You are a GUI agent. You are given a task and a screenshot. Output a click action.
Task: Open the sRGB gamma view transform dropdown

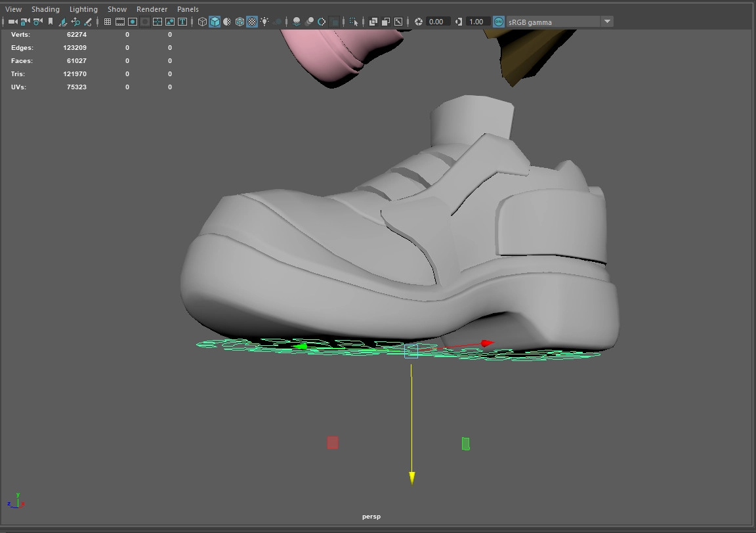tap(553, 22)
